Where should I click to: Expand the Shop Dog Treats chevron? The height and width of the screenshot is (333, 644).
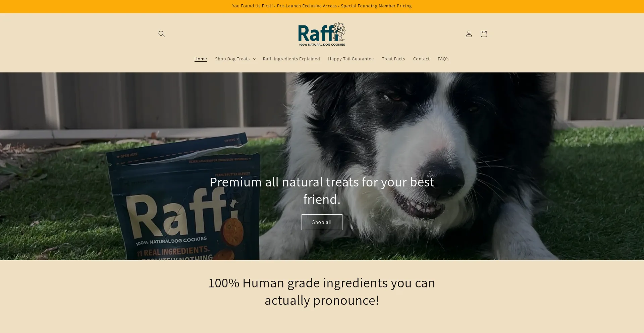(255, 59)
